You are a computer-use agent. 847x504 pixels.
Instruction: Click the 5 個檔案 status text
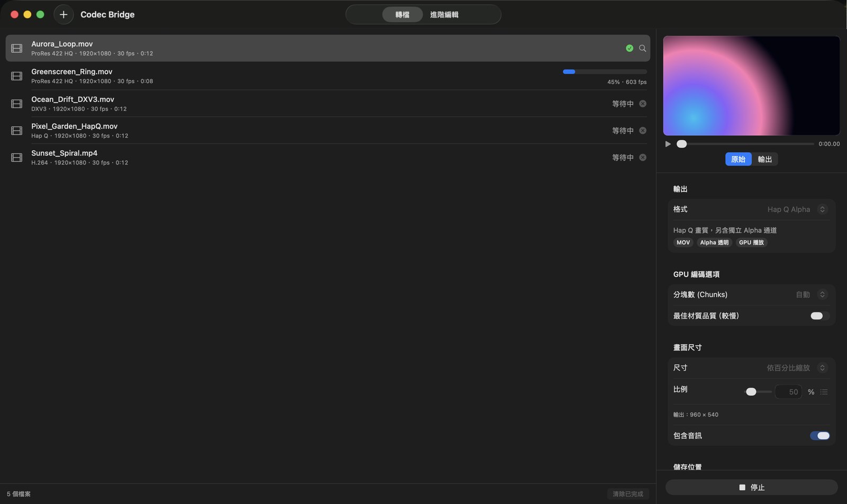click(x=19, y=494)
